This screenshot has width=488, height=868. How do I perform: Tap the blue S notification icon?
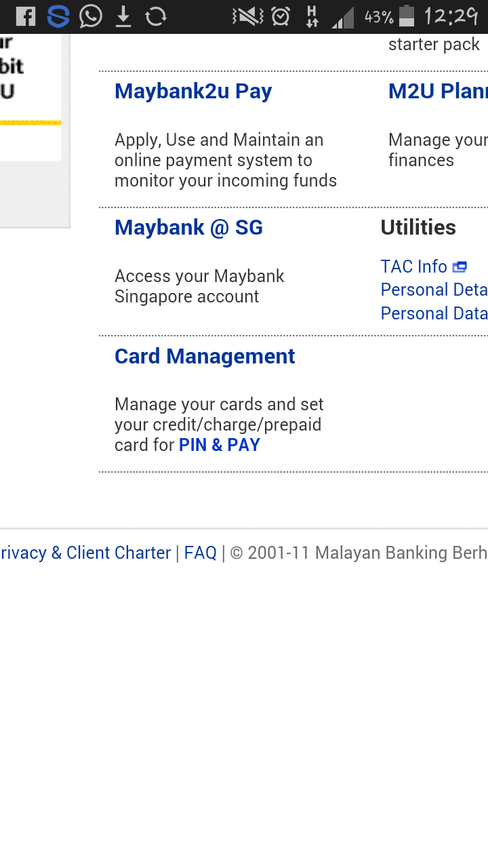click(58, 16)
